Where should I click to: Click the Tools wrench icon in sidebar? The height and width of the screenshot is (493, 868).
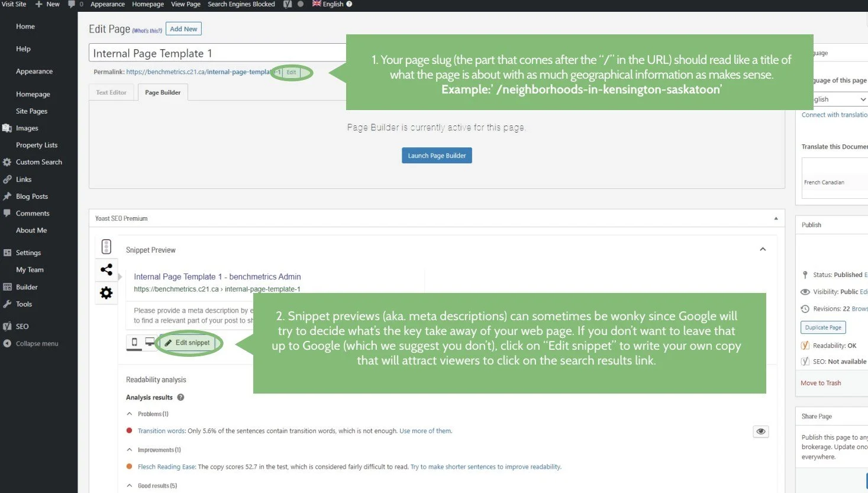tap(7, 304)
